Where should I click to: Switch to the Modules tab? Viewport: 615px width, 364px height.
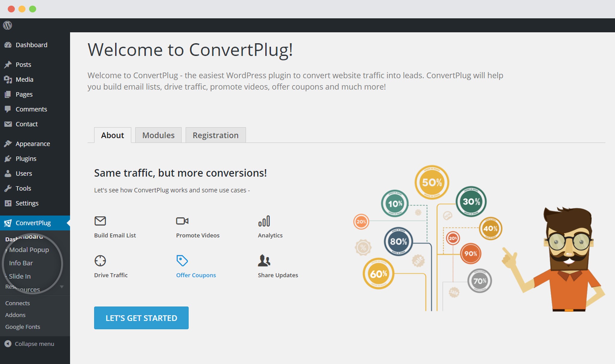click(x=158, y=135)
